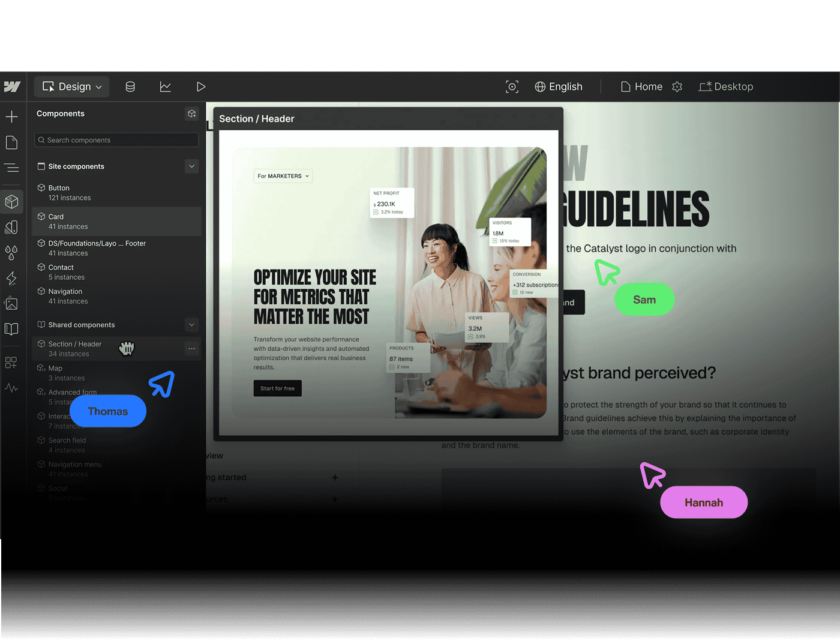Click the Start for free button

click(x=278, y=388)
